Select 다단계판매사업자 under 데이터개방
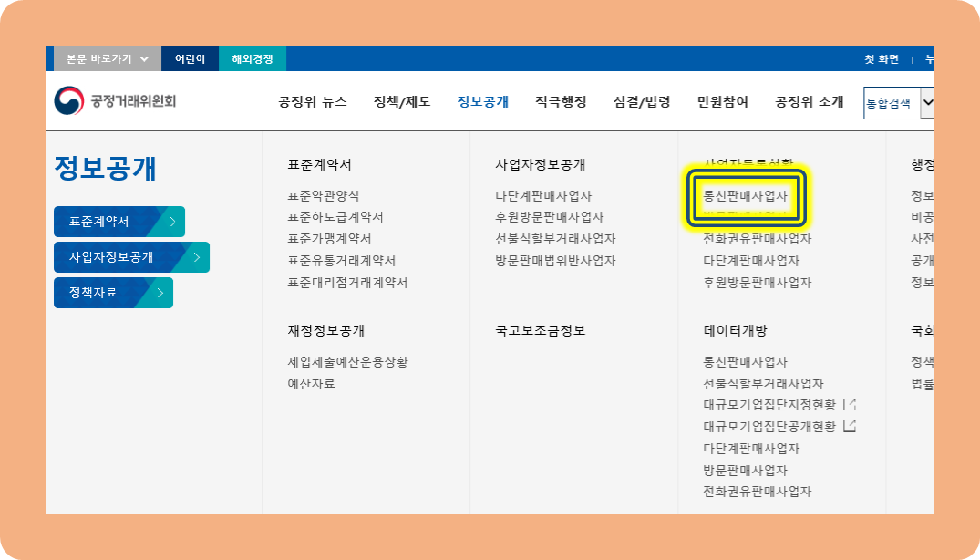Image resolution: width=980 pixels, height=560 pixels. 751,449
